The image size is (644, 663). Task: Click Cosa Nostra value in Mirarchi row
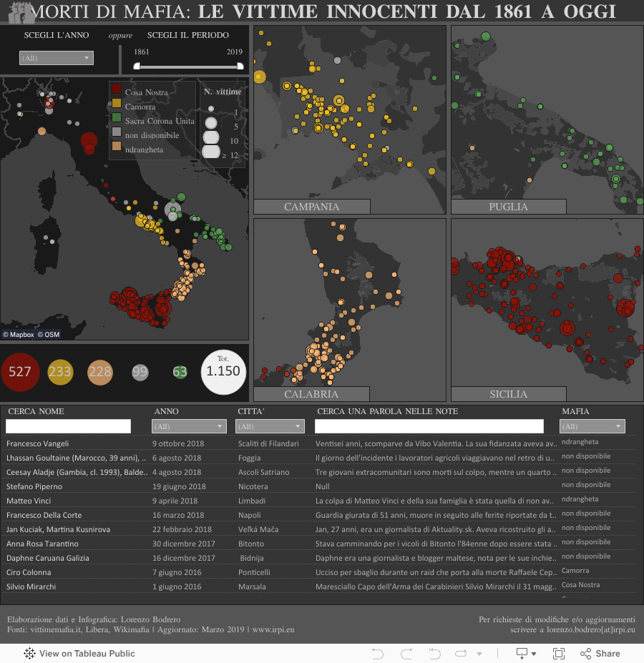[x=580, y=585]
